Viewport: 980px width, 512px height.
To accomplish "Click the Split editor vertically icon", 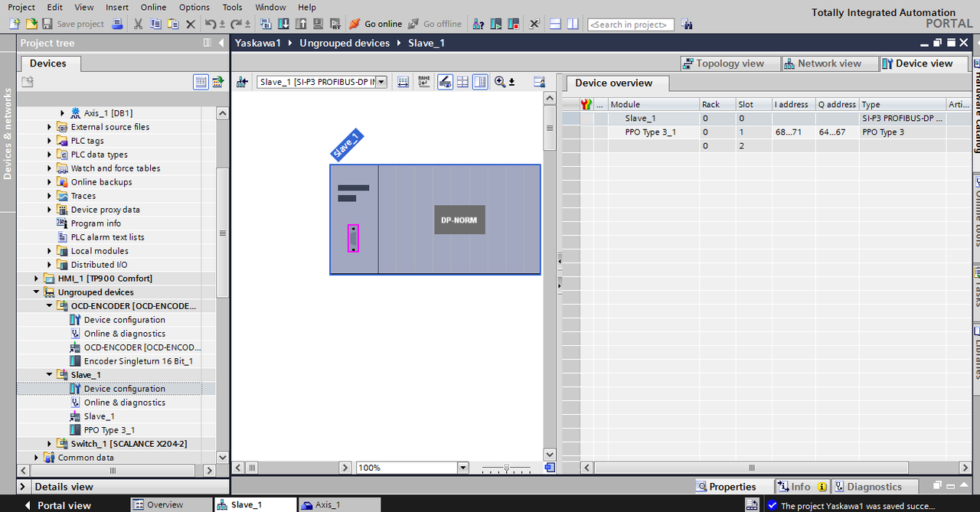I will point(573,24).
